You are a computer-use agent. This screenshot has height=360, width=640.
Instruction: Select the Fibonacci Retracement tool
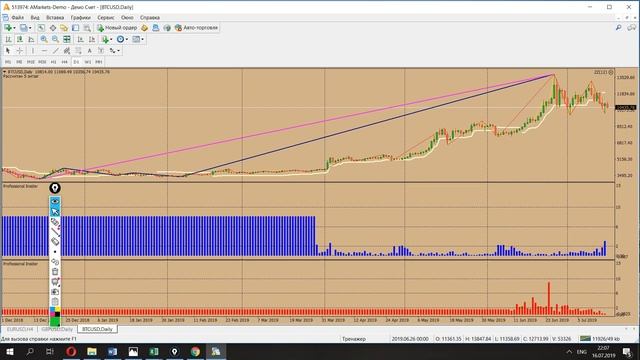tap(78, 51)
